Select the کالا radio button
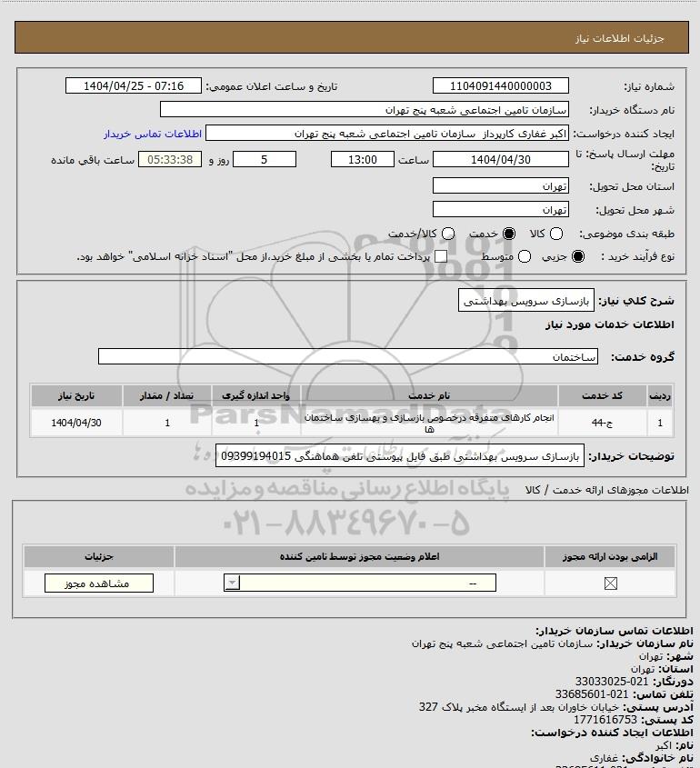The image size is (700, 768). [556, 234]
